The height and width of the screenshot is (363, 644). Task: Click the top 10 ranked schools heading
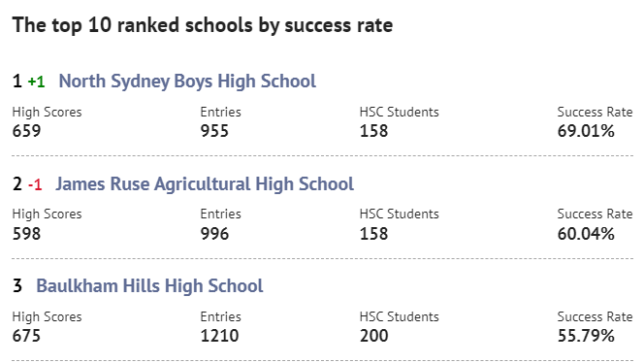[203, 25]
